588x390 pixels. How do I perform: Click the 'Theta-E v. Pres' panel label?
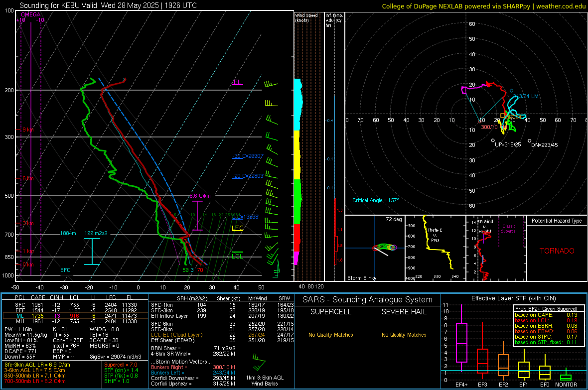tap(435, 235)
